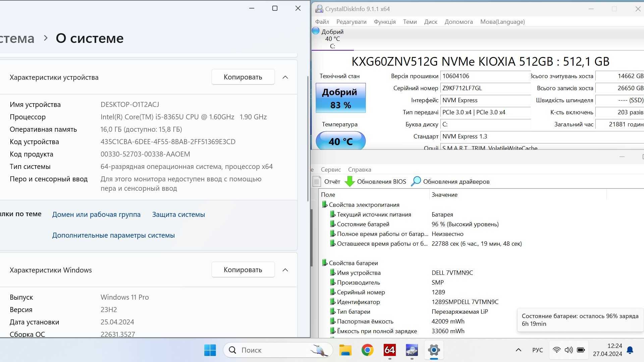The width and height of the screenshot is (644, 362).
Task: Select the Свойства электропитания tree node
Action: [364, 205]
